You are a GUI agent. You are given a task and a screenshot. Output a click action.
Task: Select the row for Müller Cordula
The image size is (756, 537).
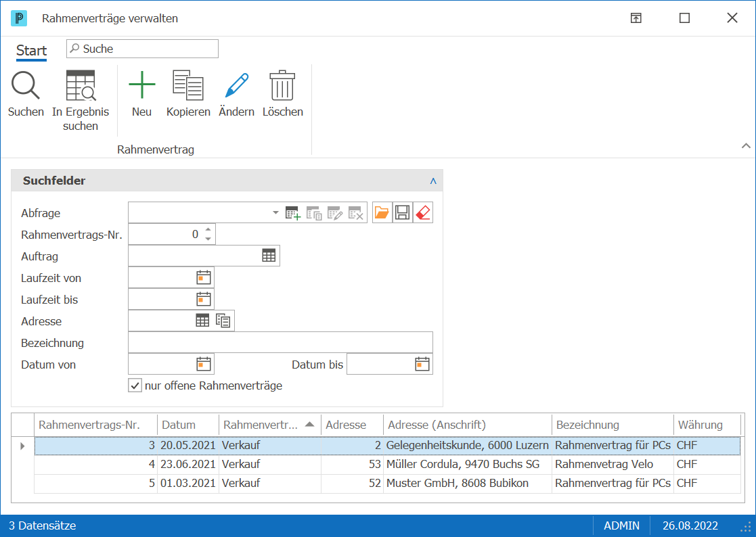[x=387, y=464]
